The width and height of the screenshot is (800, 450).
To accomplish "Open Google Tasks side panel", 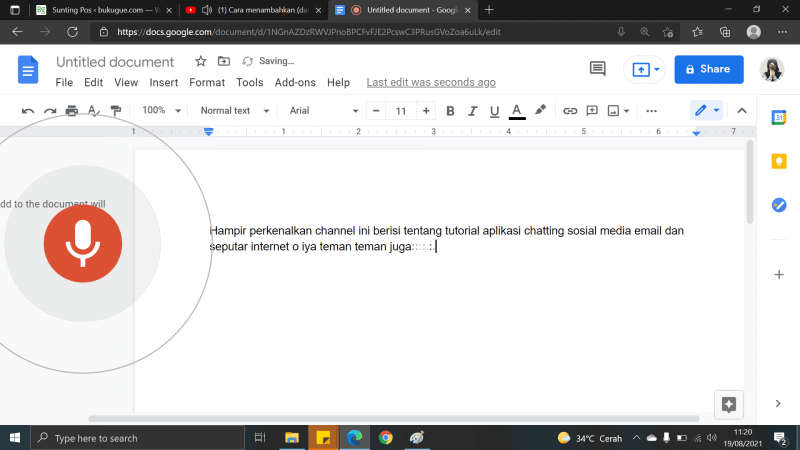I will [x=779, y=205].
